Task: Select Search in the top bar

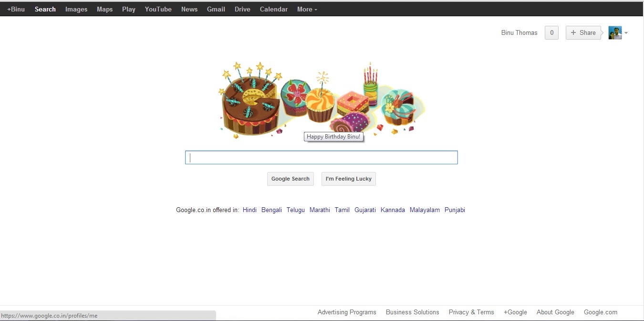Action: tap(45, 9)
